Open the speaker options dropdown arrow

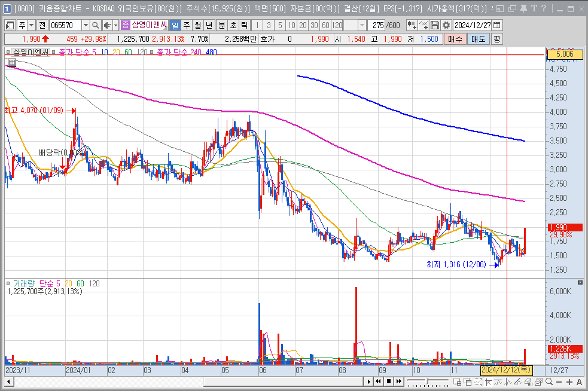[115, 25]
